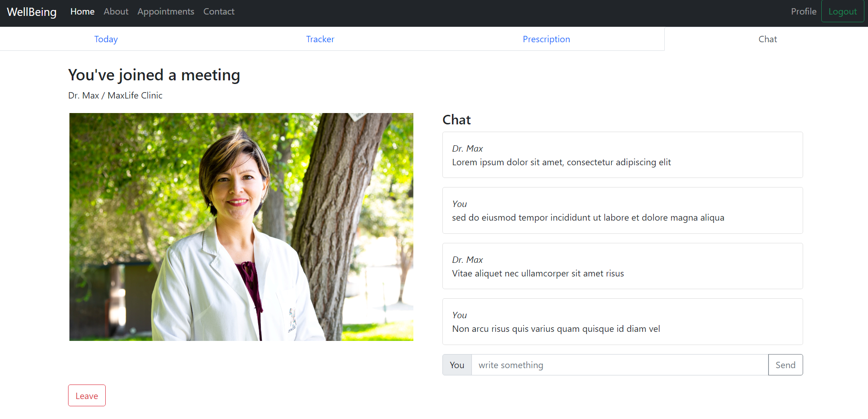Select your 'Non arcu risus' message card
Image resolution: width=868 pixels, height=419 pixels.
623,321
